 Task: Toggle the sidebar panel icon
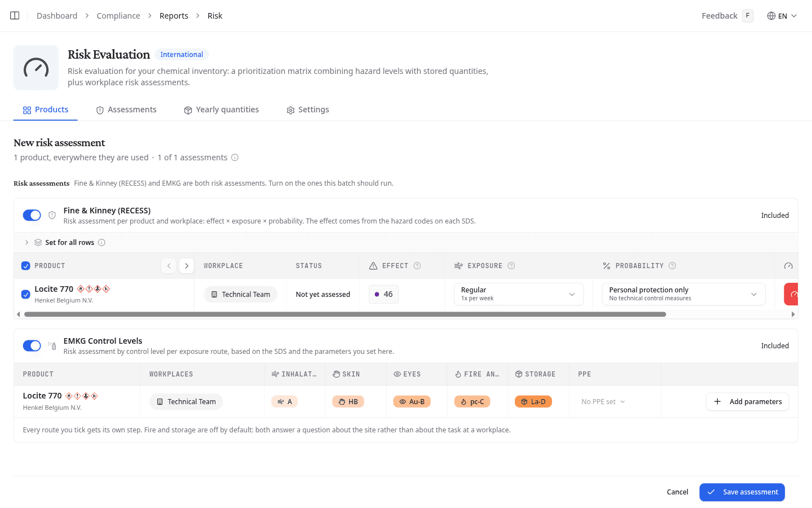point(15,16)
